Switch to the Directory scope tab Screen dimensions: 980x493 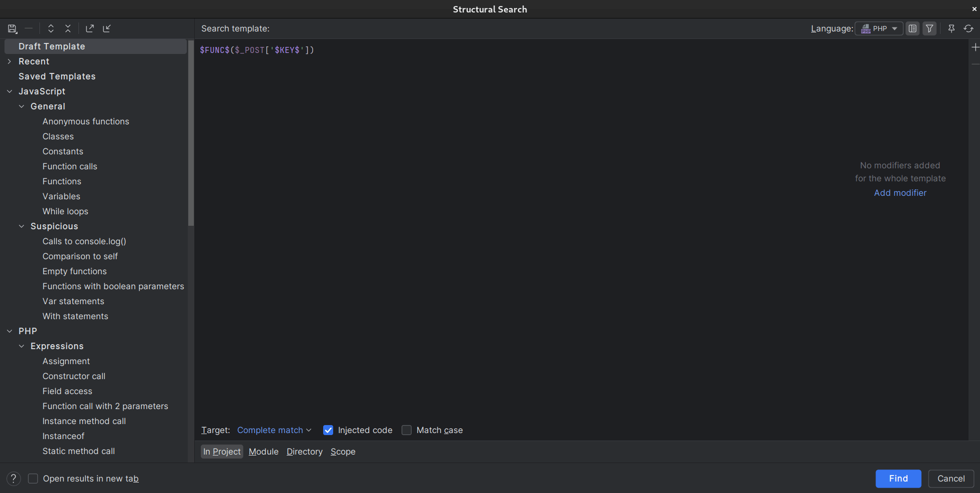[304, 452]
